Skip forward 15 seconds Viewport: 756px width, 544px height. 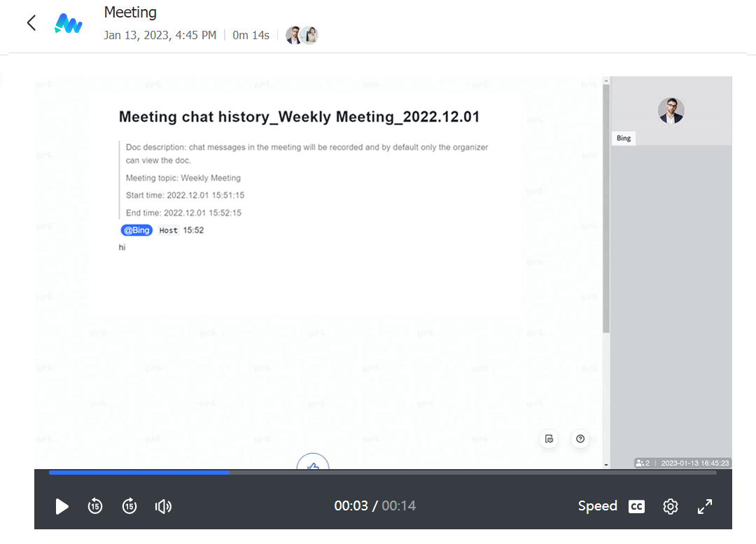(x=129, y=506)
